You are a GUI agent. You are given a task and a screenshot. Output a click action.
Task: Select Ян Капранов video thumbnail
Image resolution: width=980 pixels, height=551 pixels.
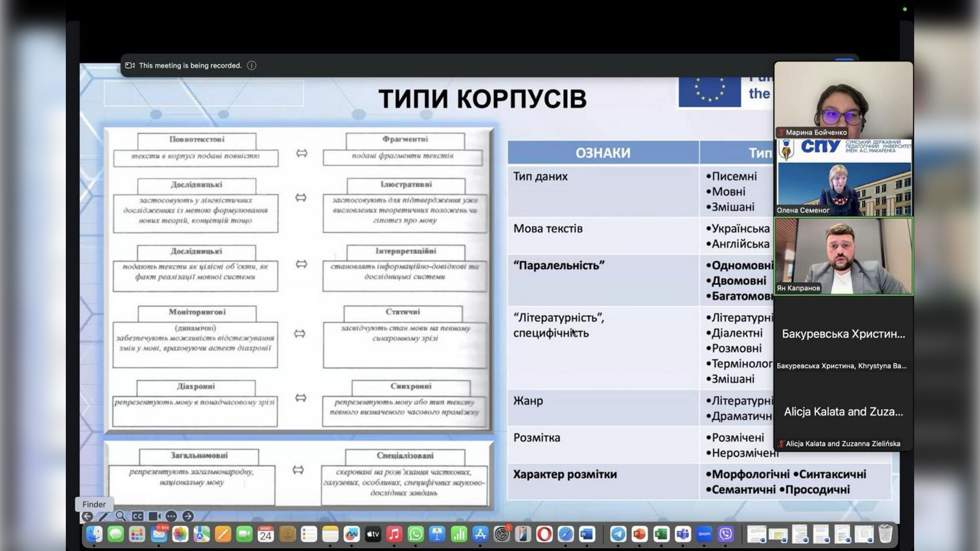tap(843, 257)
